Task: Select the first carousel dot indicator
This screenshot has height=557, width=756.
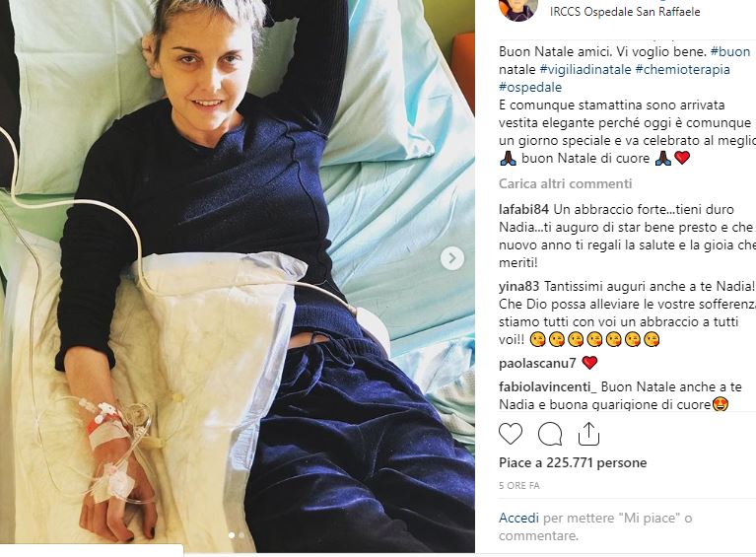Action: click(x=232, y=535)
